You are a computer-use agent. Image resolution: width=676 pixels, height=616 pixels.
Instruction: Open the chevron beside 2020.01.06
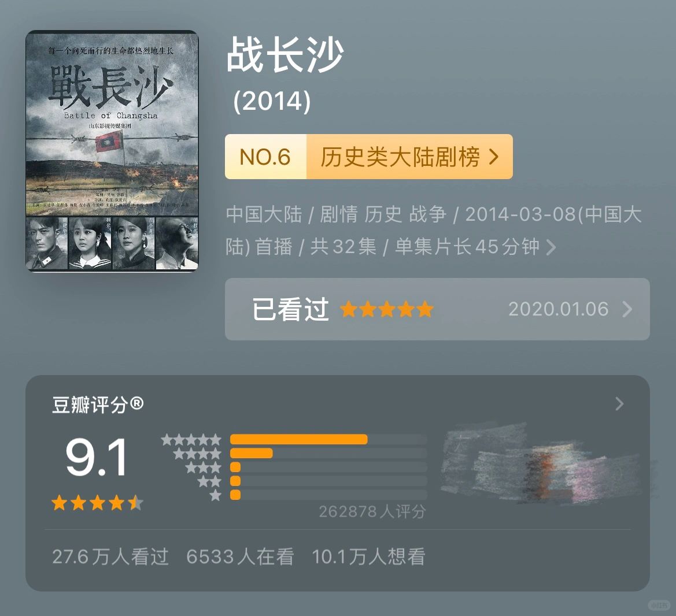[x=628, y=309]
